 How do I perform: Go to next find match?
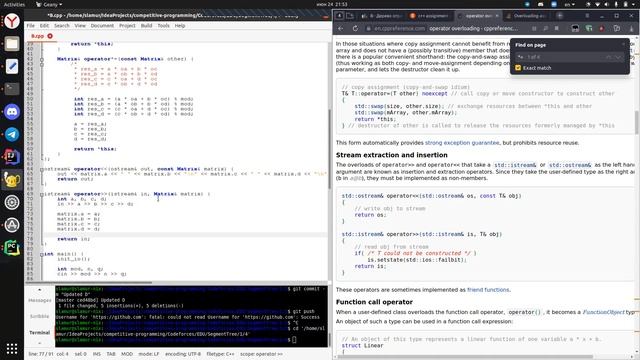(618, 57)
